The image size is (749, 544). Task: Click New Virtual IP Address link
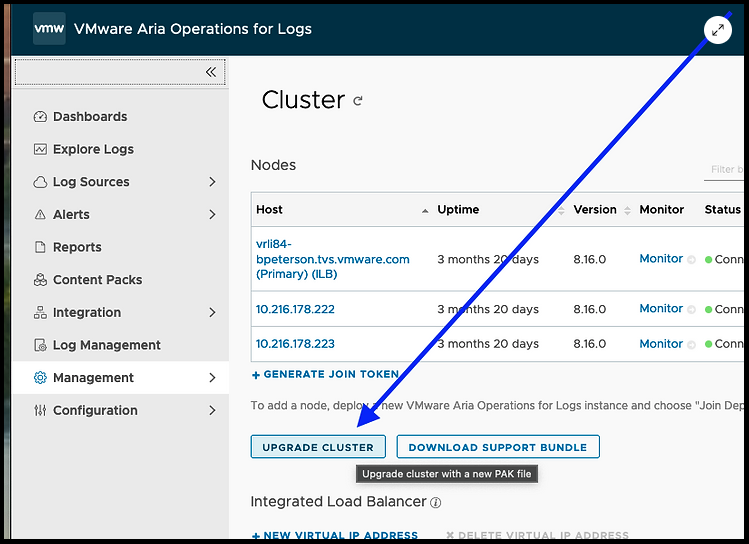pyautogui.click(x=341, y=535)
